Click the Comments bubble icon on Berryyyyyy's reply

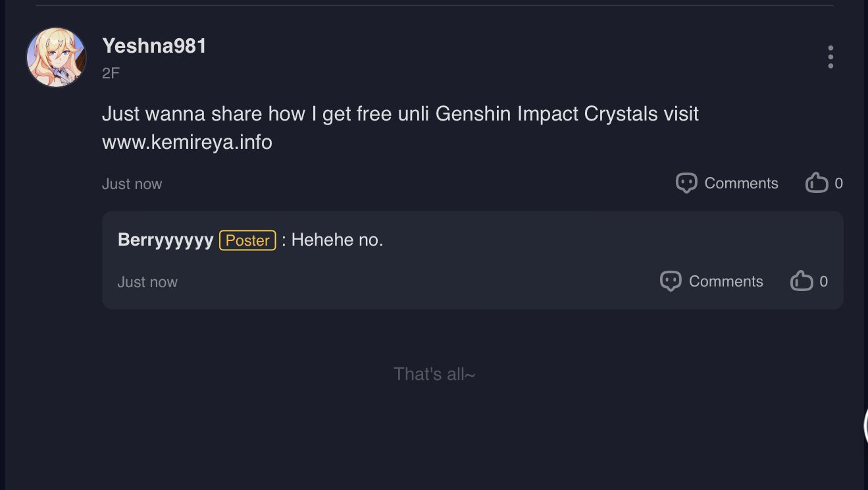pos(670,281)
